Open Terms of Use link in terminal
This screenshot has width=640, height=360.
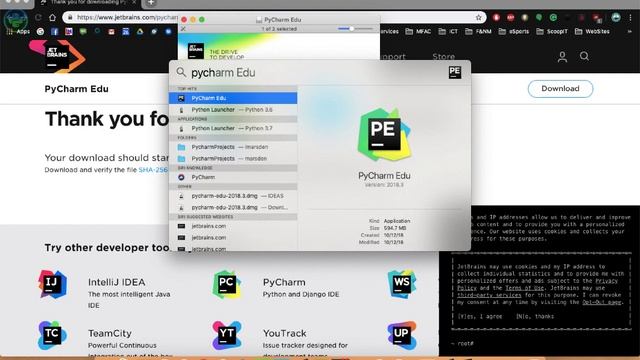click(524, 288)
